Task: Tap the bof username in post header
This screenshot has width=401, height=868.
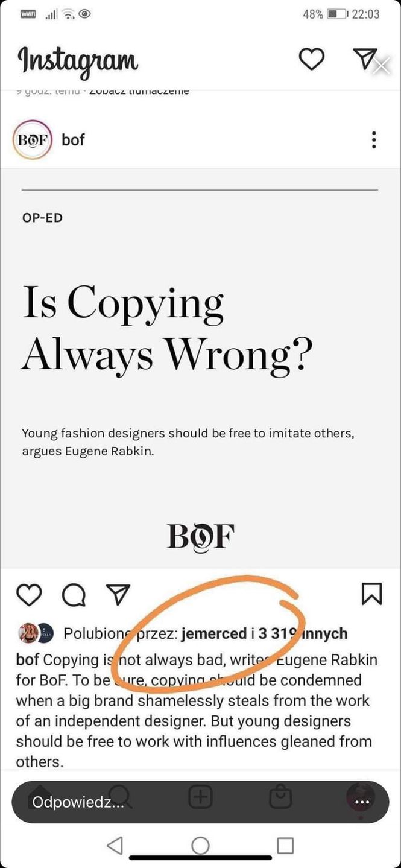Action: (73, 140)
